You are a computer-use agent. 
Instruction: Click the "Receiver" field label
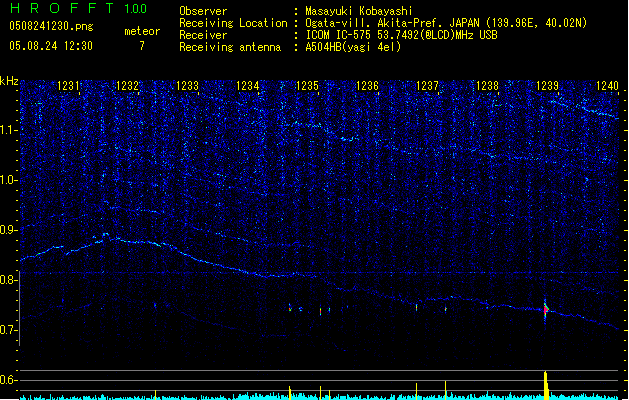point(203,35)
